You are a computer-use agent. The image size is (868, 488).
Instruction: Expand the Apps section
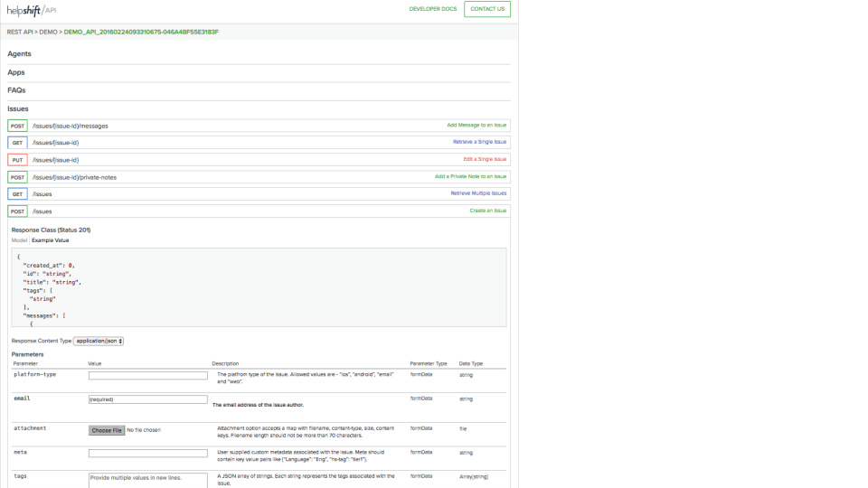16,72
